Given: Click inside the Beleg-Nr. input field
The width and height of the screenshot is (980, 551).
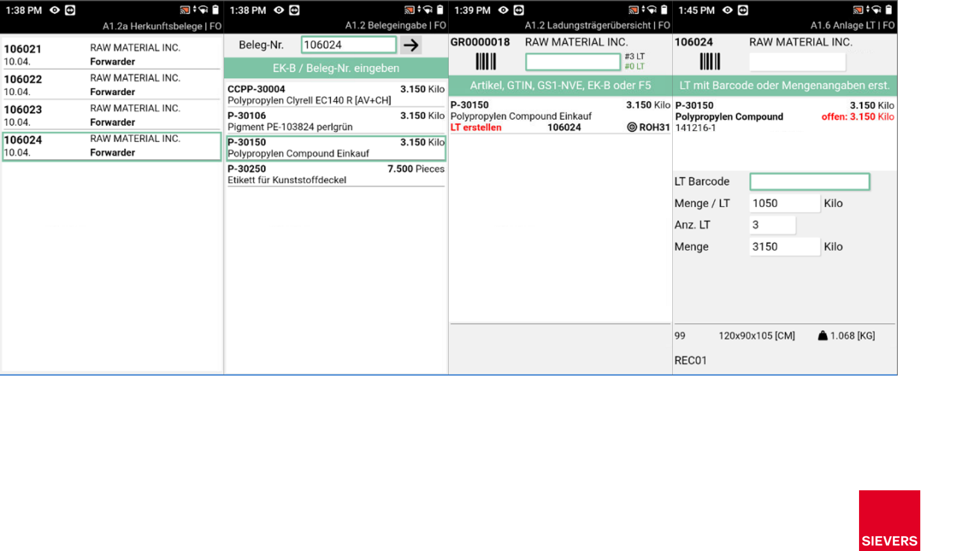Looking at the screenshot, I should pos(349,45).
